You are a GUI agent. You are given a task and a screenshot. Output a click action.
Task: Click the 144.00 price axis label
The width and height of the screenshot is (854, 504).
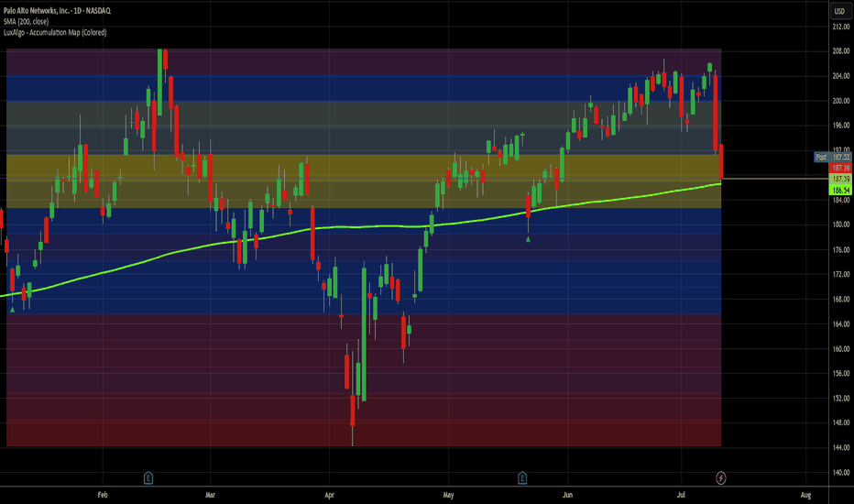841,448
